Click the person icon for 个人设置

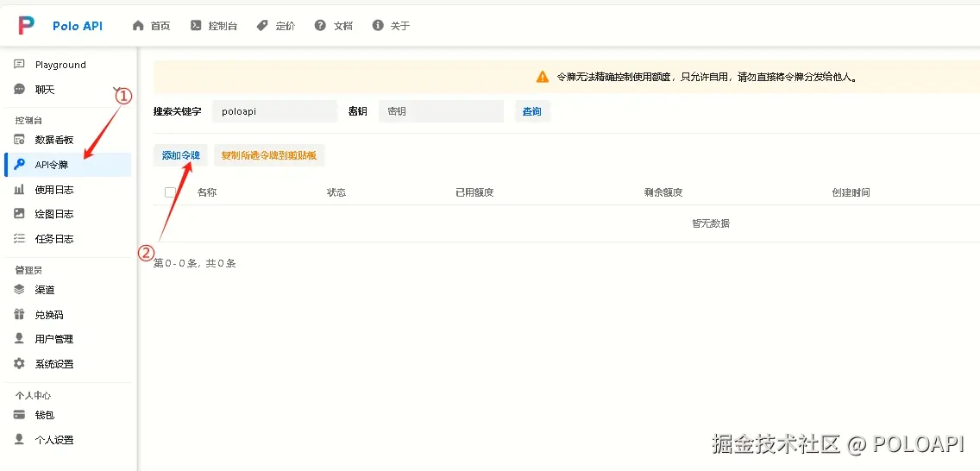(x=19, y=439)
